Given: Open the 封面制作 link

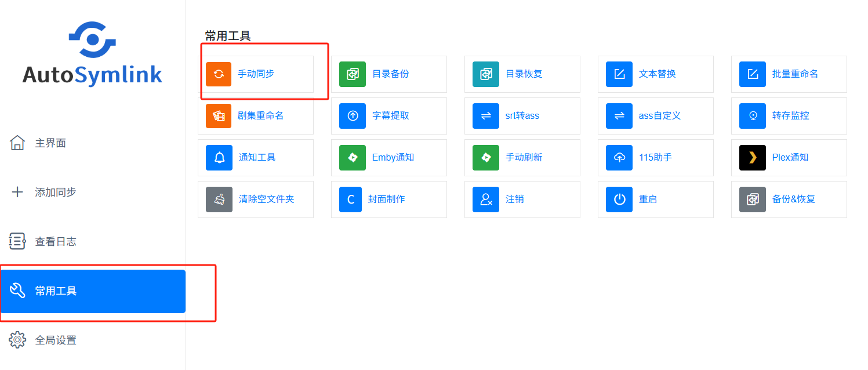Looking at the screenshot, I should point(386,199).
